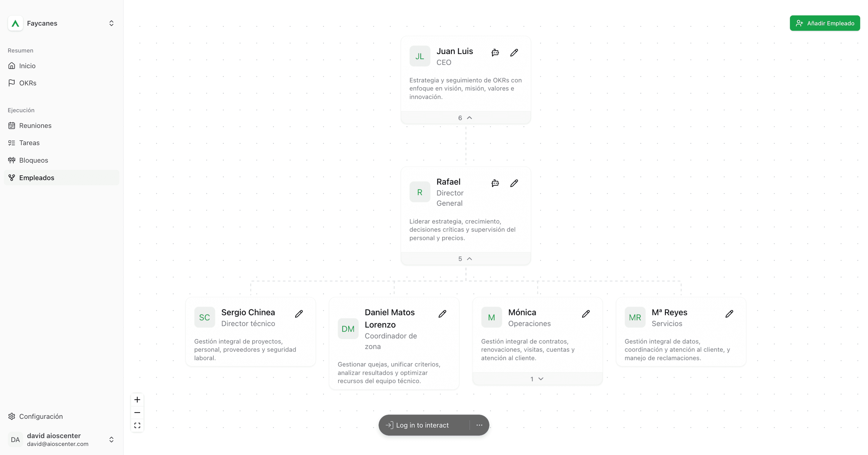The width and height of the screenshot is (868, 455).
Task: Fit the org chart to view
Action: [137, 425]
